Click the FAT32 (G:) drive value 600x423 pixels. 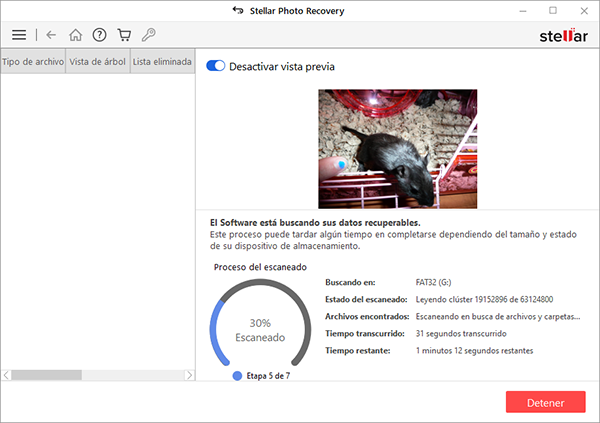(x=434, y=283)
